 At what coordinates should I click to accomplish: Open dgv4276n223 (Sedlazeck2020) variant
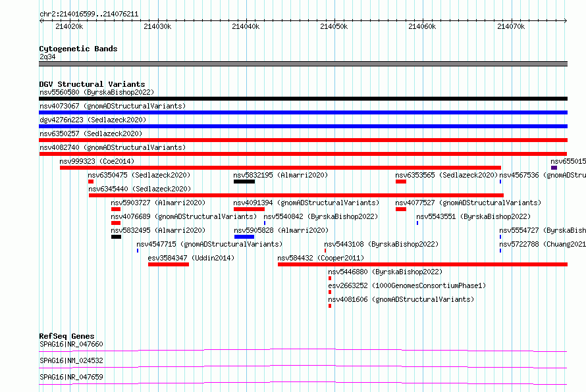pos(93,120)
